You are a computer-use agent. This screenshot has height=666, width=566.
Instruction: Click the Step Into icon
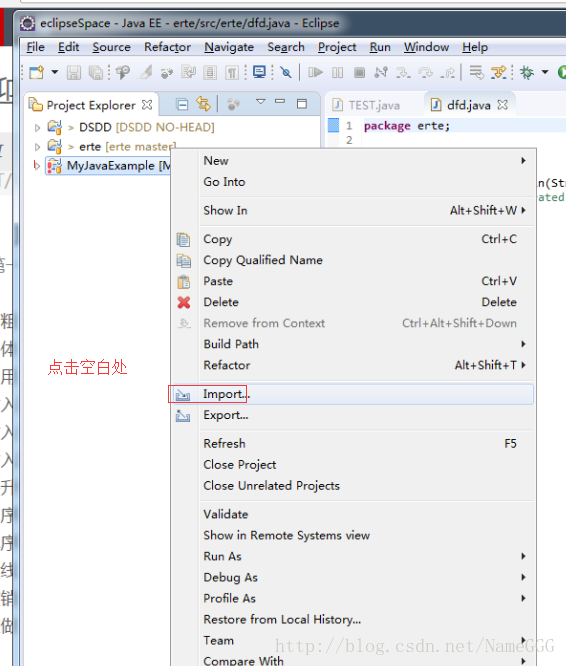click(x=403, y=73)
